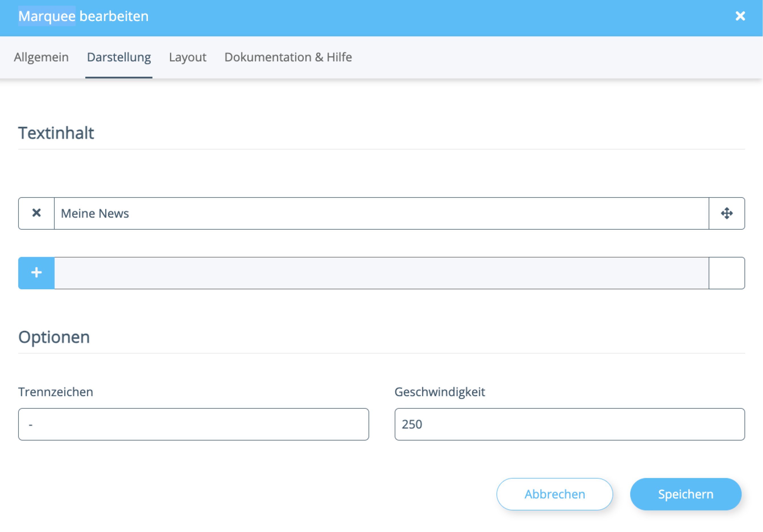This screenshot has width=763, height=532.
Task: Click the Textinhalt section heading
Action: 56,133
